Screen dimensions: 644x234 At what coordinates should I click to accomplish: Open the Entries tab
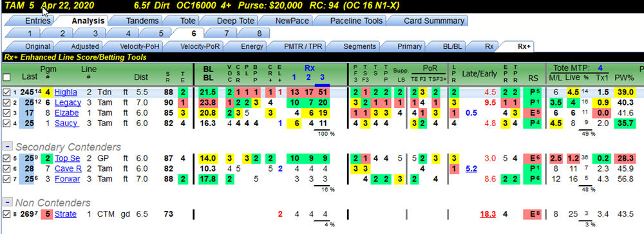coord(33,21)
